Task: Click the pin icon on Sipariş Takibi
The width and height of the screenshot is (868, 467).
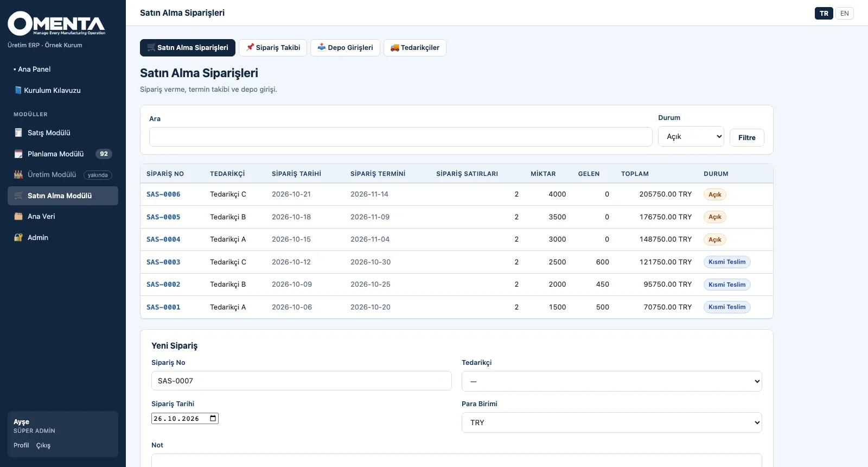Action: click(250, 47)
